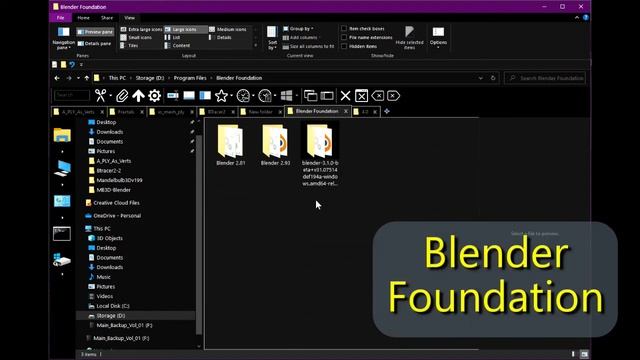This screenshot has height=360, width=640.
Task: Click the computer monitor icon in left strip
Action: point(62,168)
